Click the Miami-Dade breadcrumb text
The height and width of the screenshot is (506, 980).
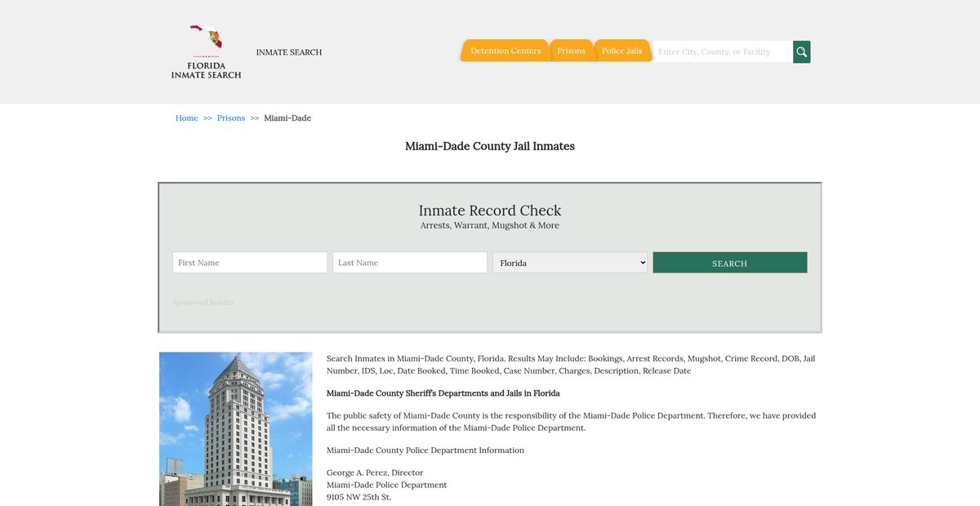tap(287, 118)
